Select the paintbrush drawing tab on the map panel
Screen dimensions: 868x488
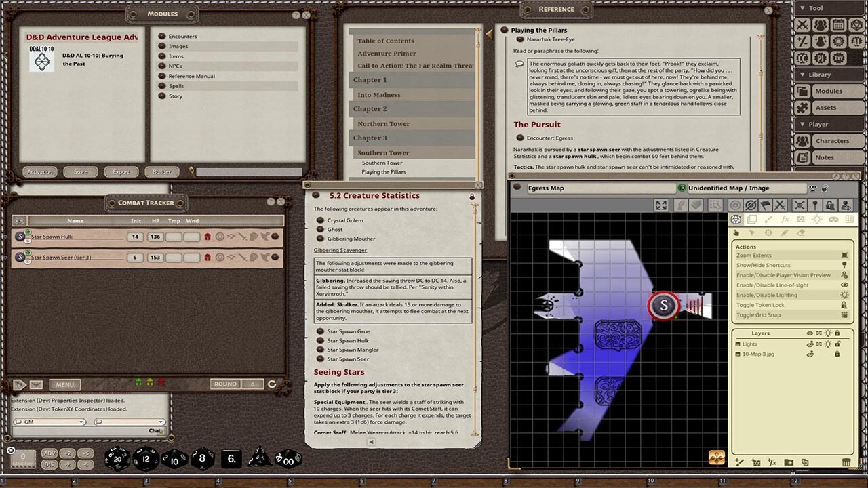(768, 220)
